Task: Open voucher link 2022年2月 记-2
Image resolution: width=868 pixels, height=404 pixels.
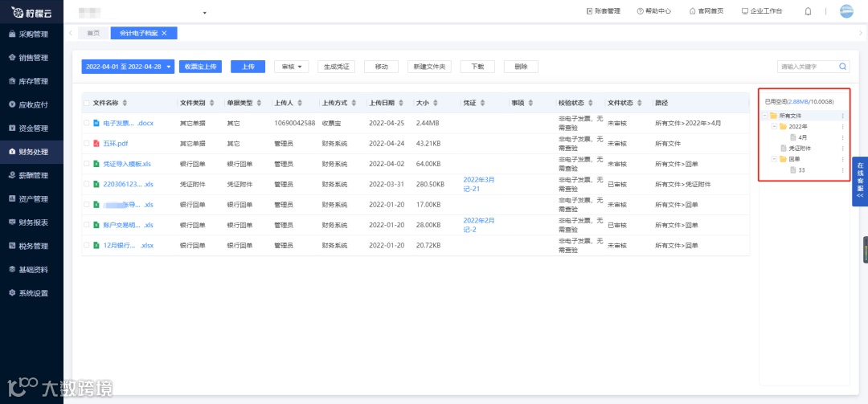Action: coord(479,225)
